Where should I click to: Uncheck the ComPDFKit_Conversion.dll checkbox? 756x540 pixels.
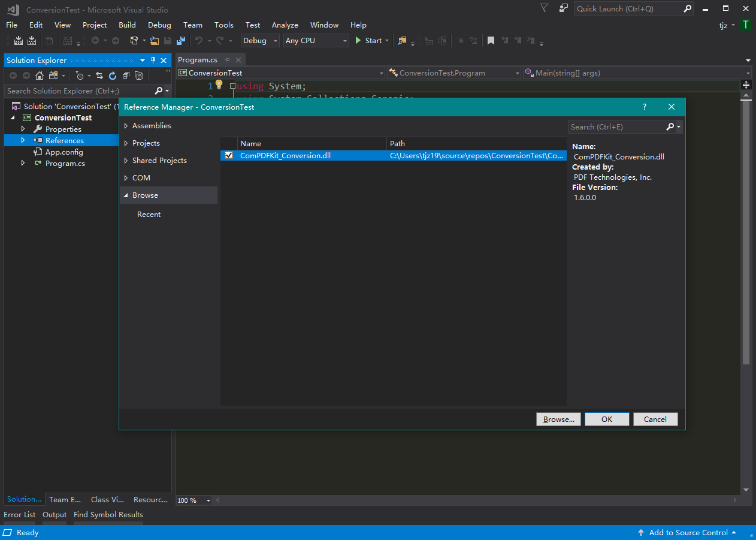pyautogui.click(x=229, y=155)
